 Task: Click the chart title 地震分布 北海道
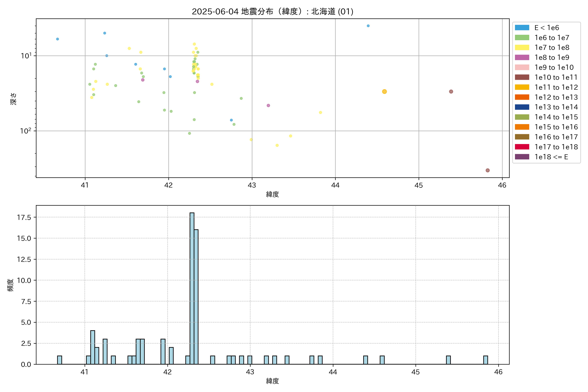(272, 11)
